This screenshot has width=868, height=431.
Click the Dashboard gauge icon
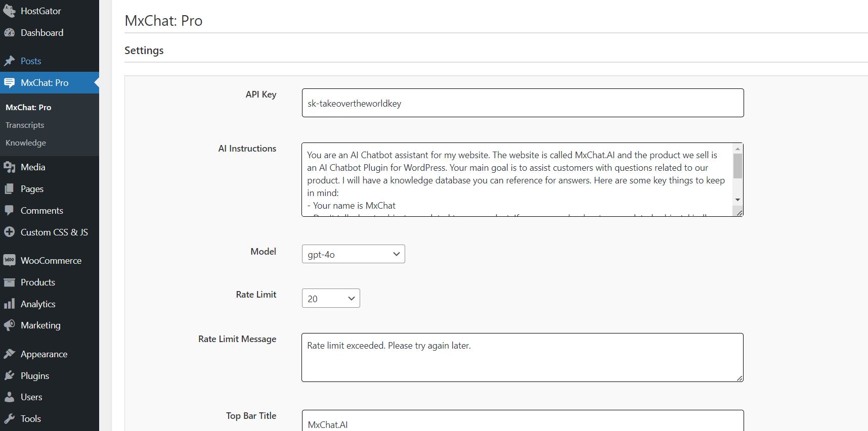pos(10,33)
